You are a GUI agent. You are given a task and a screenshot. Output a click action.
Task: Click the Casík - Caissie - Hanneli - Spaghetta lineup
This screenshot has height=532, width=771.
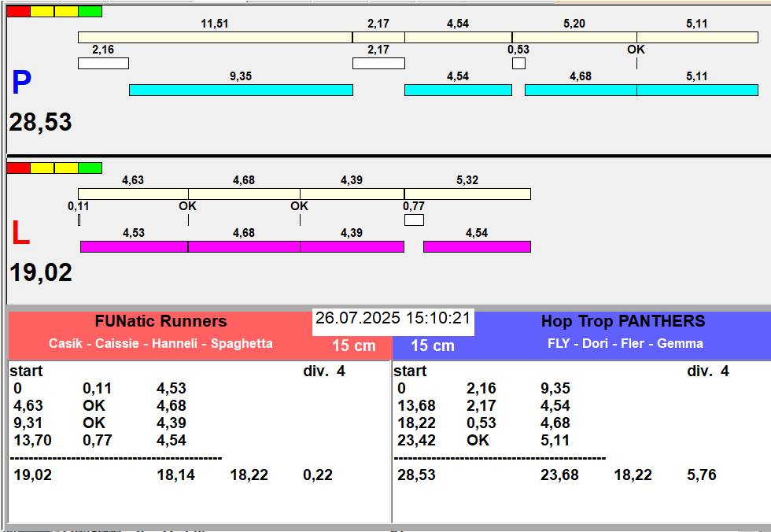pyautogui.click(x=160, y=343)
